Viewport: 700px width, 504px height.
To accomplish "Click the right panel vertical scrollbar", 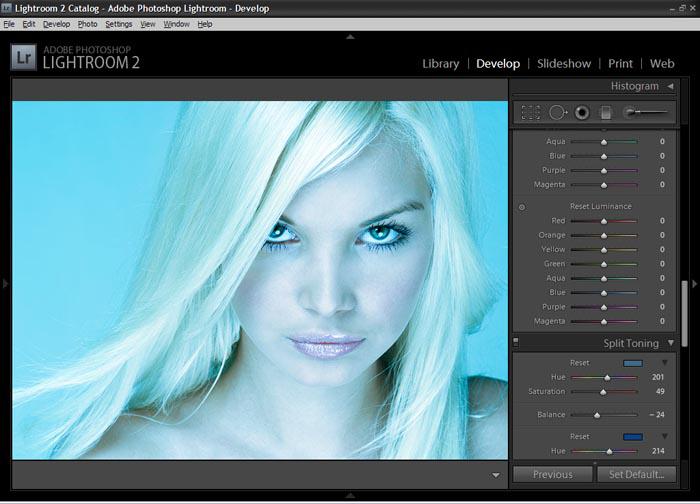I will point(684,312).
